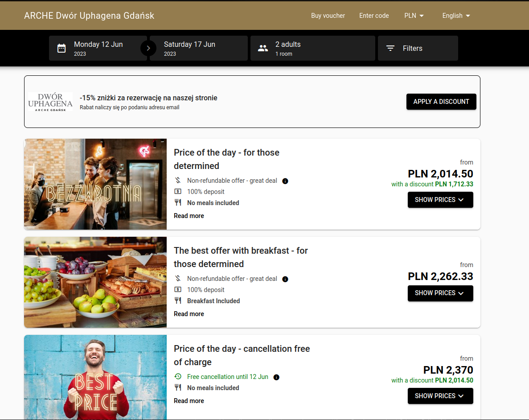
Task: Click the breakfast buffet fruit photo
Action: (x=95, y=282)
